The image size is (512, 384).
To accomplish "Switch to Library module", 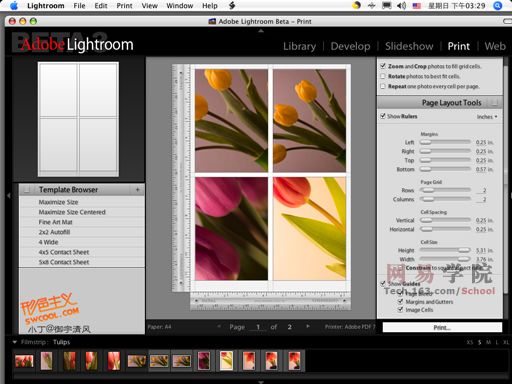I will pyautogui.click(x=299, y=46).
